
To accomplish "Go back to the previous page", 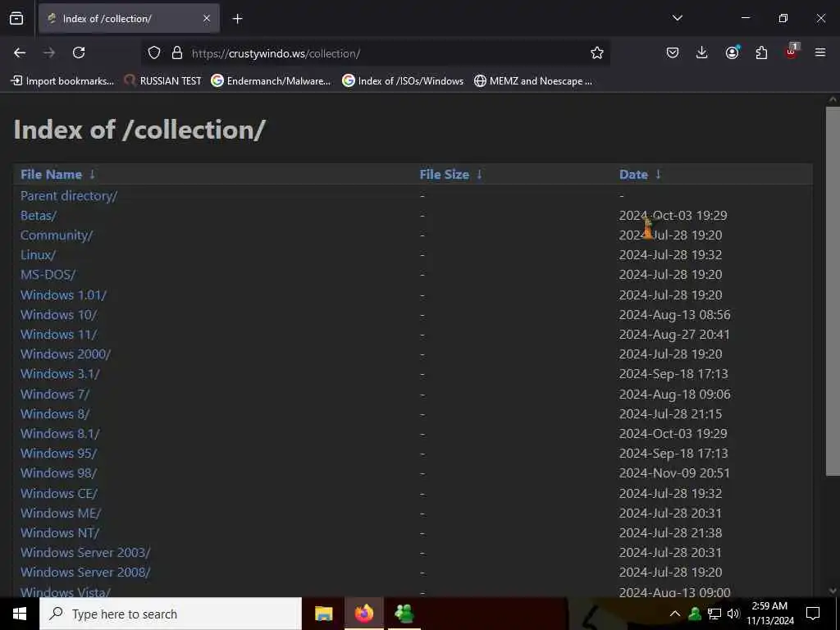I will (x=20, y=52).
